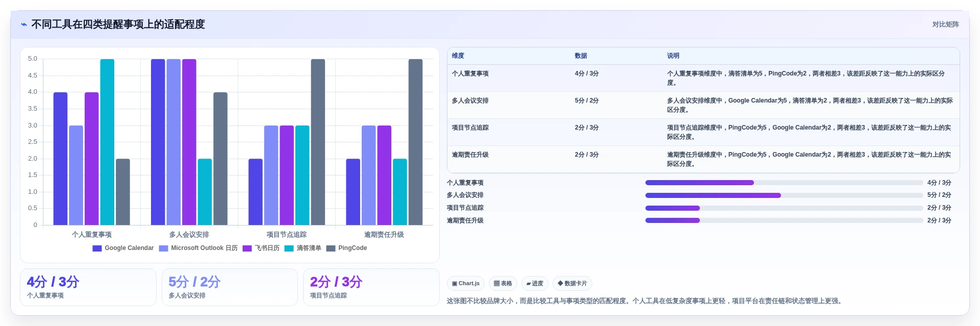Click the 说明 column header

pos(673,56)
